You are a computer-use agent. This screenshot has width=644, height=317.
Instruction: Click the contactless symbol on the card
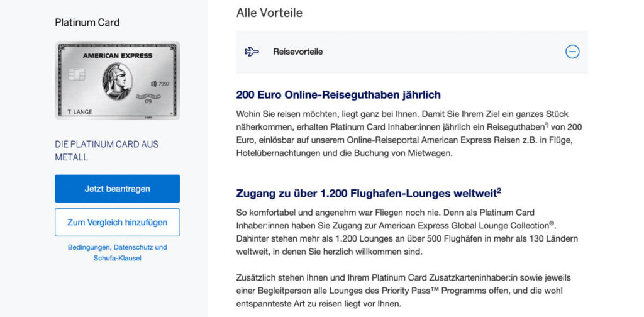(x=153, y=84)
